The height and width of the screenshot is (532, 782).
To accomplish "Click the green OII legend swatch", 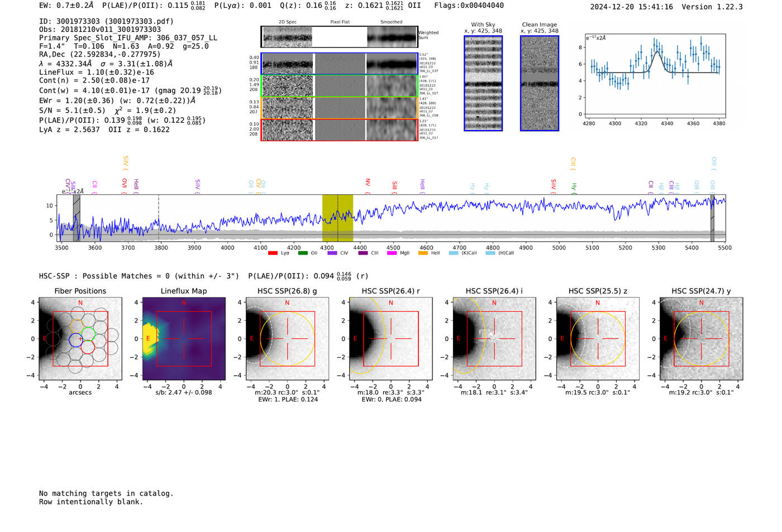I will [x=303, y=253].
